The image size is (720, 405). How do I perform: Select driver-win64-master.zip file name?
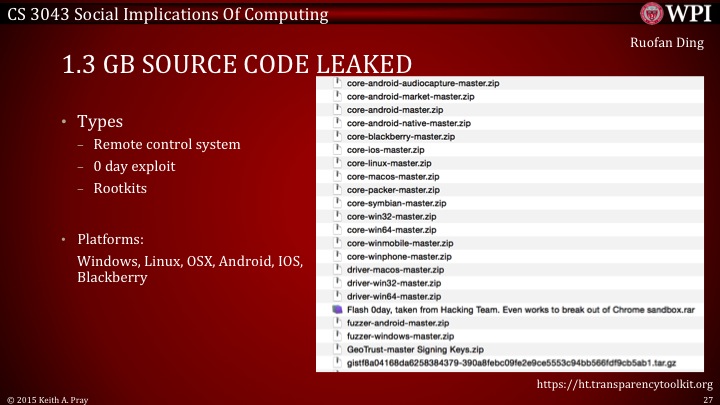pyautogui.click(x=394, y=296)
